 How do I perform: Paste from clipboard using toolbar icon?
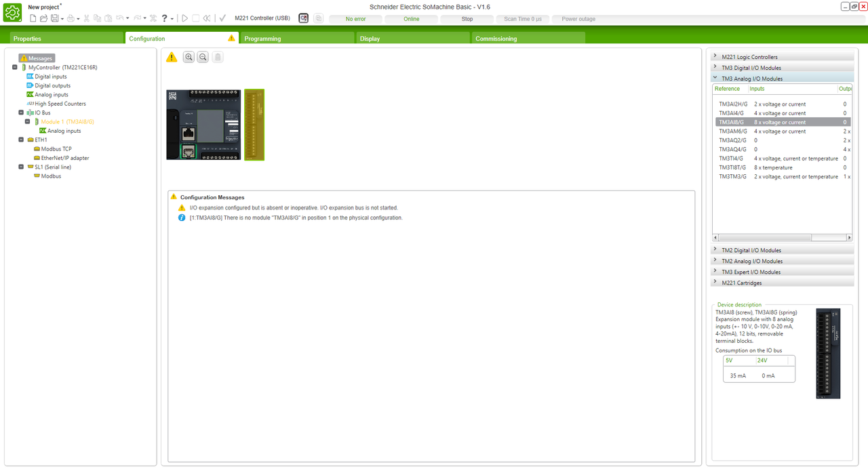coord(108,18)
